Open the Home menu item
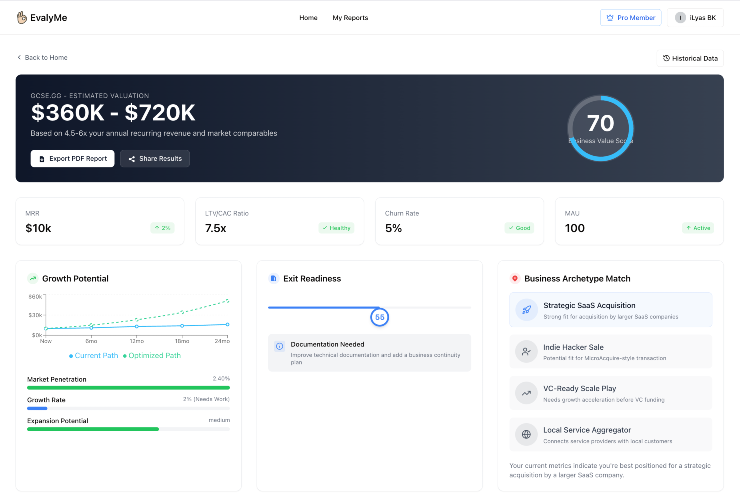The height and width of the screenshot is (500, 740). 308,17
